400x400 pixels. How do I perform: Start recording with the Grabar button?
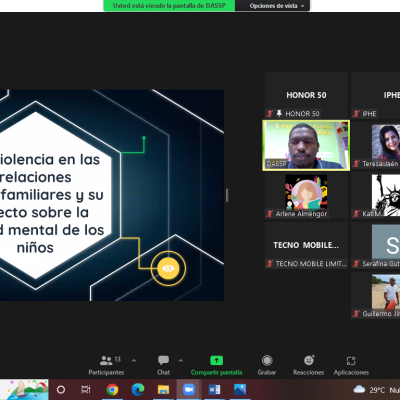point(267,366)
